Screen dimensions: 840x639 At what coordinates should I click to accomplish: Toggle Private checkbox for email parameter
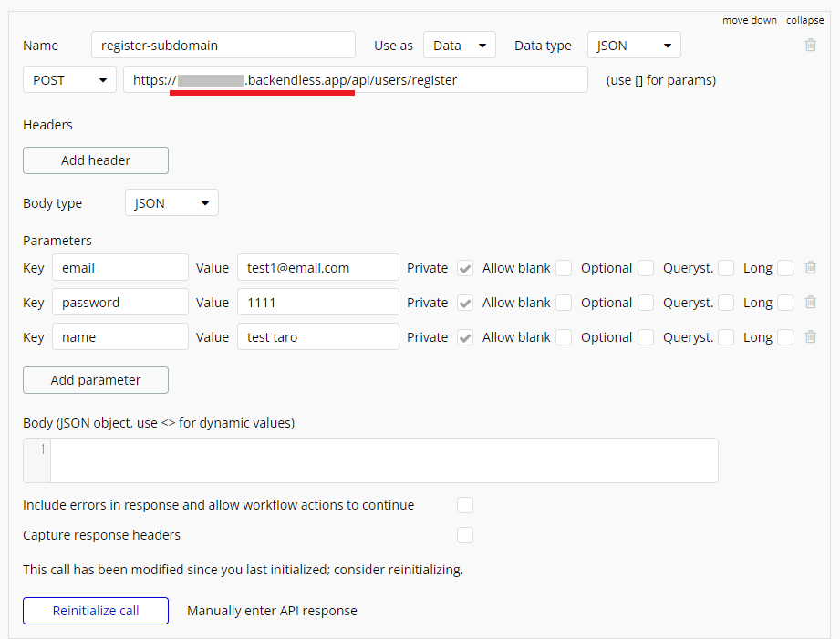click(x=465, y=268)
